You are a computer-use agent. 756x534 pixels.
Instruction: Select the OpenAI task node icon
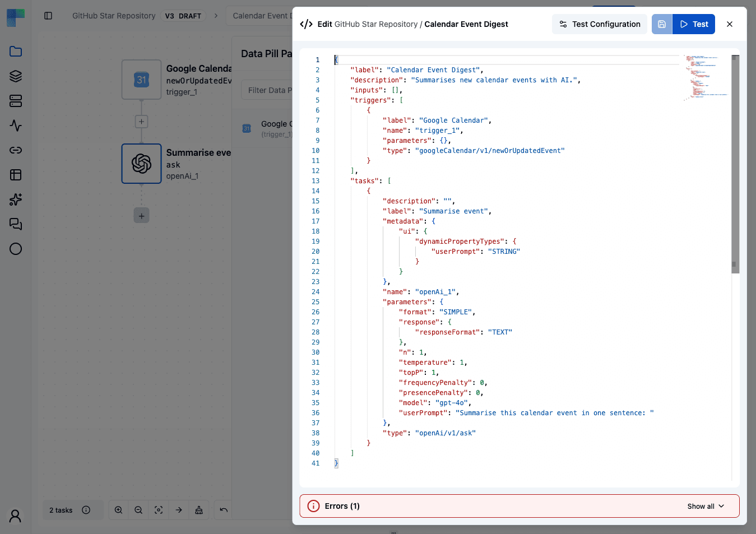coord(142,164)
